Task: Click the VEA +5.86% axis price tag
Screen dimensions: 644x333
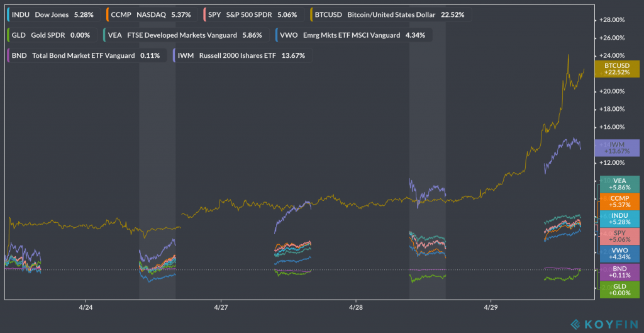Action: click(x=619, y=184)
